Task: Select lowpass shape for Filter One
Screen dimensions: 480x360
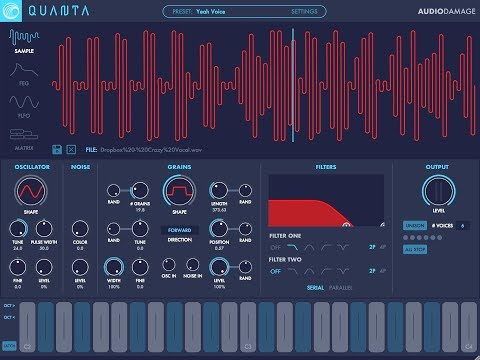Action: [x=293, y=247]
